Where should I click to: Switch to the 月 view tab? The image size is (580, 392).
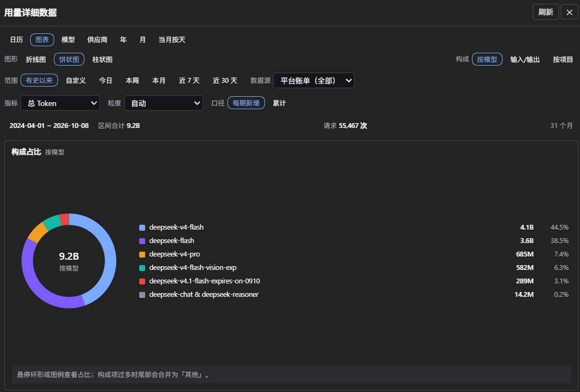(142, 40)
